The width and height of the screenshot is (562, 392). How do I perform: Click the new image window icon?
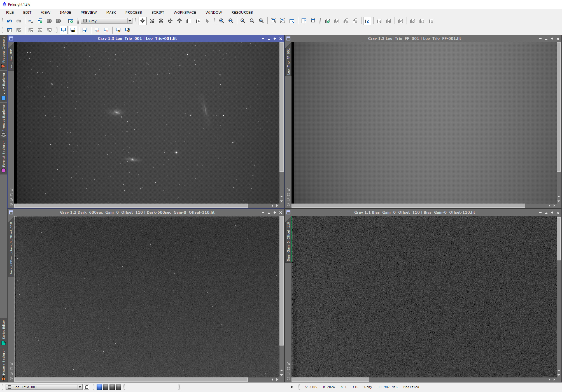[71, 21]
